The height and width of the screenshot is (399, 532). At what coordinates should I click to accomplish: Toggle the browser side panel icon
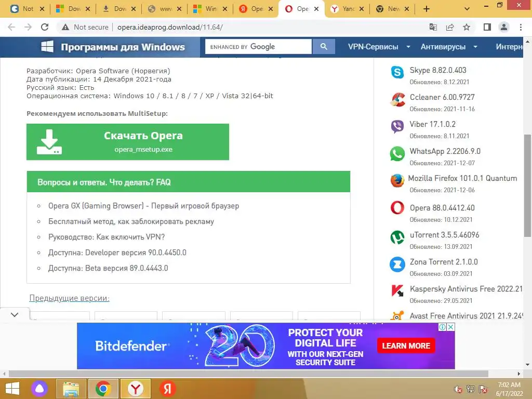(487, 27)
